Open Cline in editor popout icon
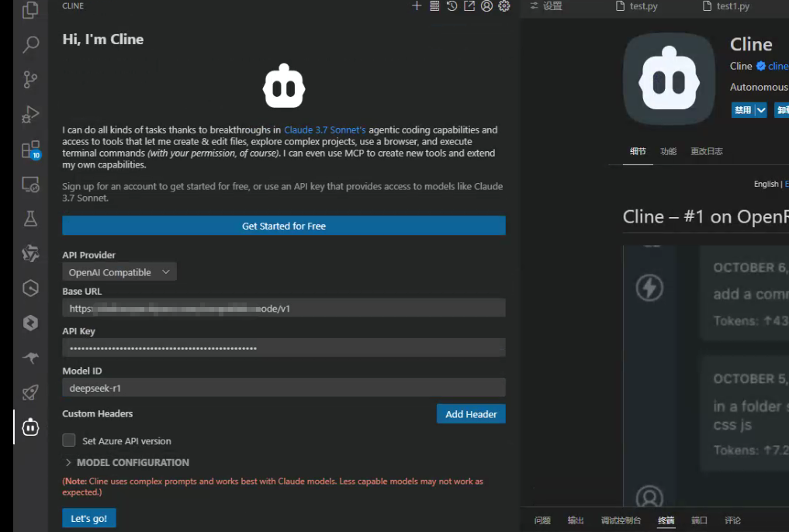This screenshot has height=532, width=789. (x=469, y=6)
